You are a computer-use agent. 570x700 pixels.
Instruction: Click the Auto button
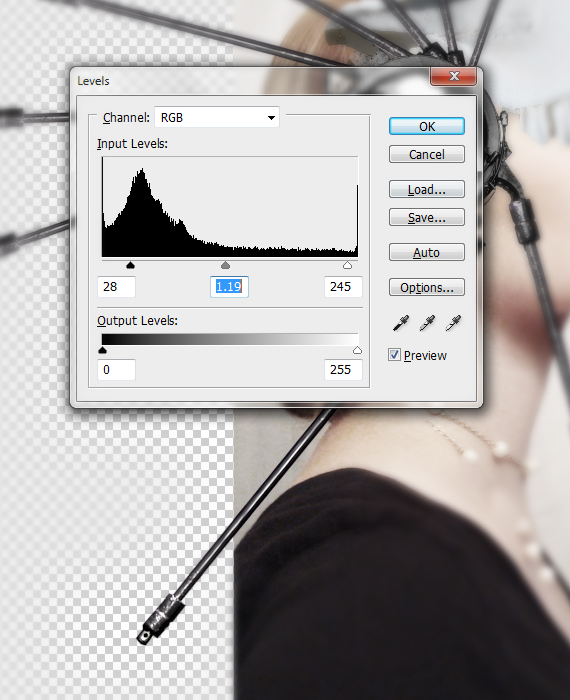coord(427,253)
